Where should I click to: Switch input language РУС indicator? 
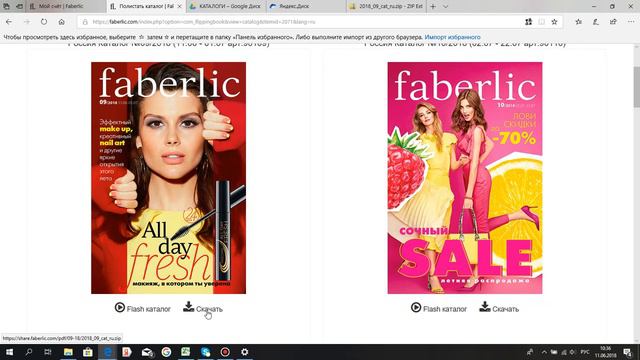tap(585, 352)
